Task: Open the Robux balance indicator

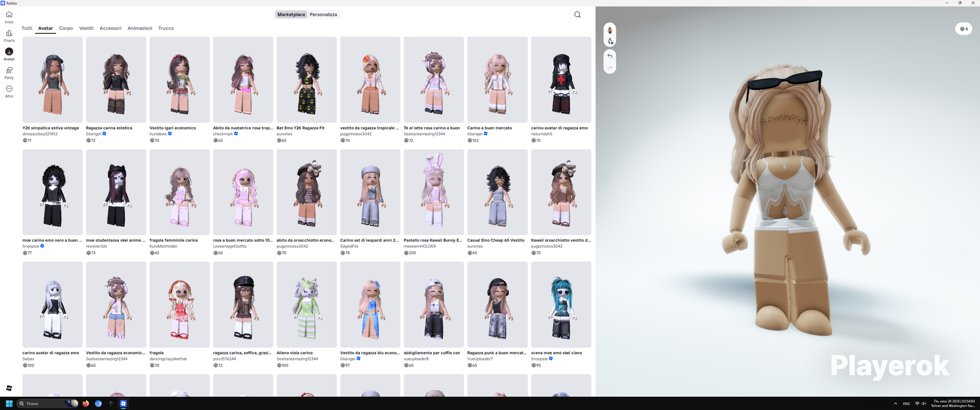Action: [x=964, y=29]
